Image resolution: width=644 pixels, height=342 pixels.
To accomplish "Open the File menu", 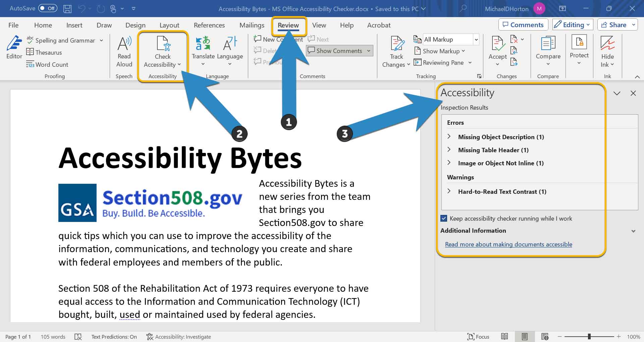I will 13,25.
